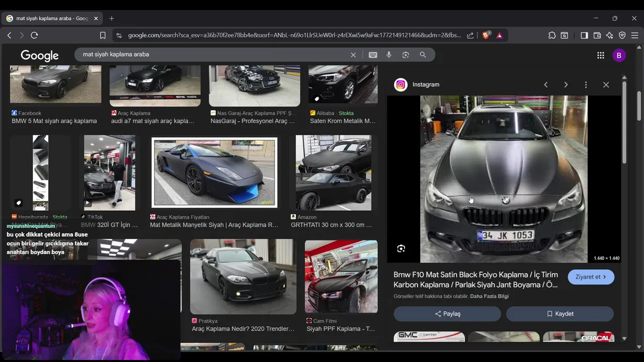This screenshot has height=362, width=644.
Task: Bookmark this page with the bookmark icon
Action: coord(103,35)
